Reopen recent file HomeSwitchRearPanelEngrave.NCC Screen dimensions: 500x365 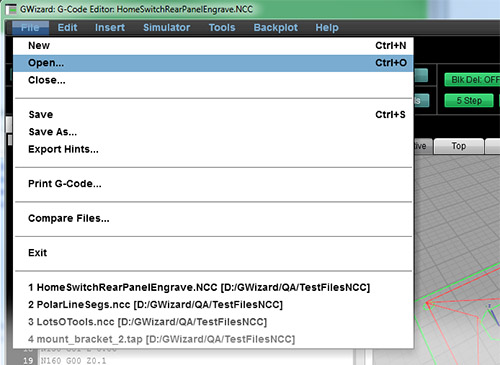click(213, 287)
